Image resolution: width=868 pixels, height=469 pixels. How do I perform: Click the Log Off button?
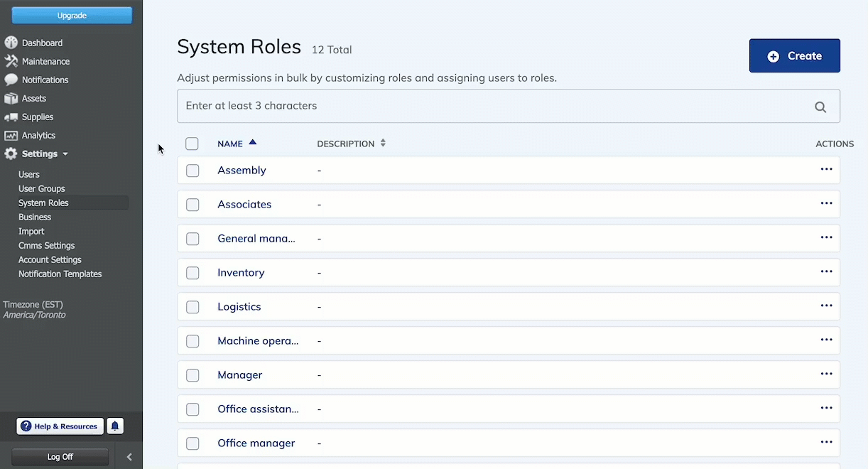[60, 457]
